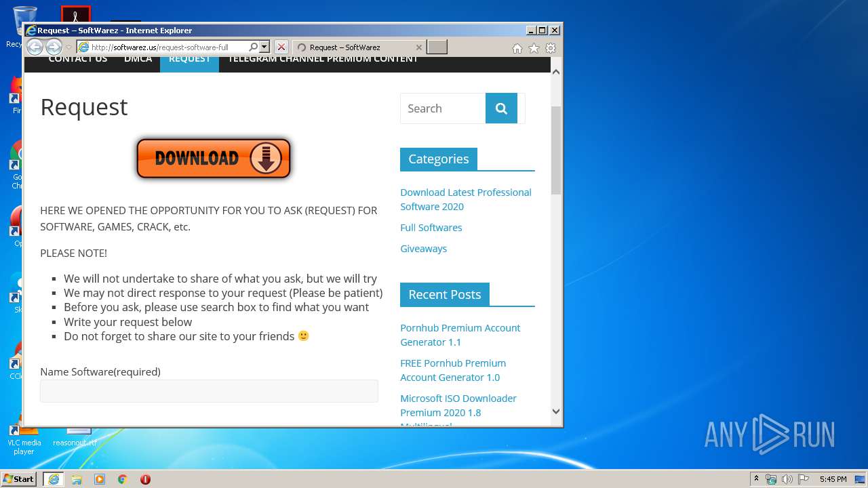Click the page scrollbar down arrow

[556, 411]
